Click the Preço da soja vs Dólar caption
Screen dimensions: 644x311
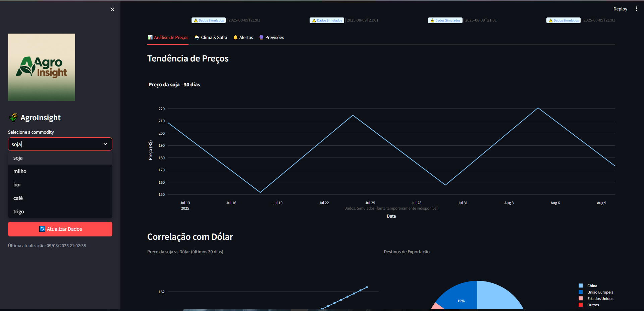click(x=185, y=252)
